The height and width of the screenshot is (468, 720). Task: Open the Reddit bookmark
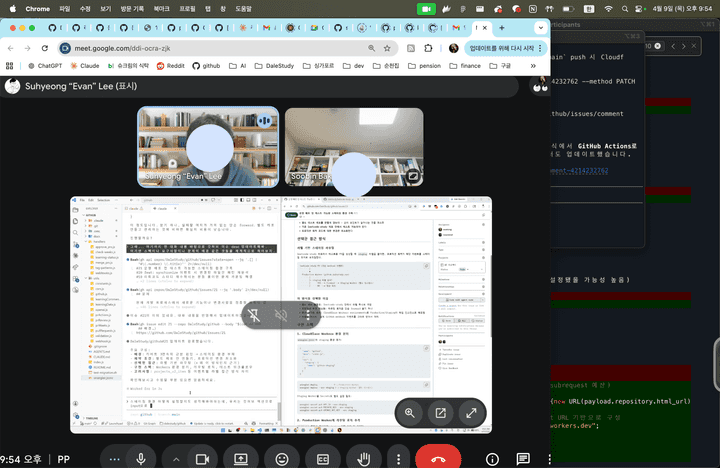[x=170, y=66]
